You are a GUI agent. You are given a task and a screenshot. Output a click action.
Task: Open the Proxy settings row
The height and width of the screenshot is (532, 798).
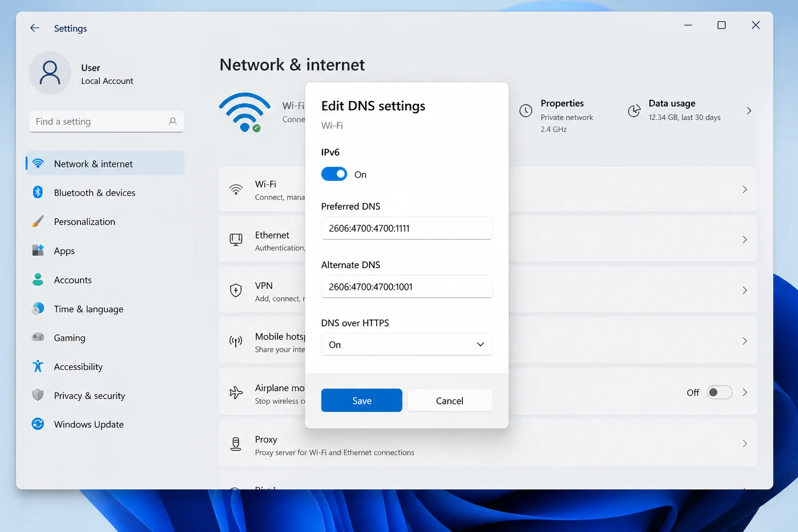click(x=488, y=443)
